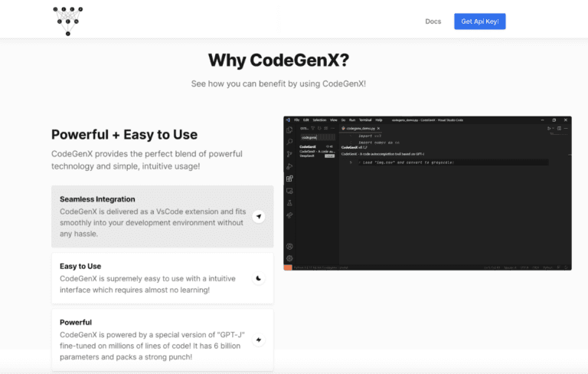Click the Source Control icon in VS Code
588x374 pixels.
[289, 153]
